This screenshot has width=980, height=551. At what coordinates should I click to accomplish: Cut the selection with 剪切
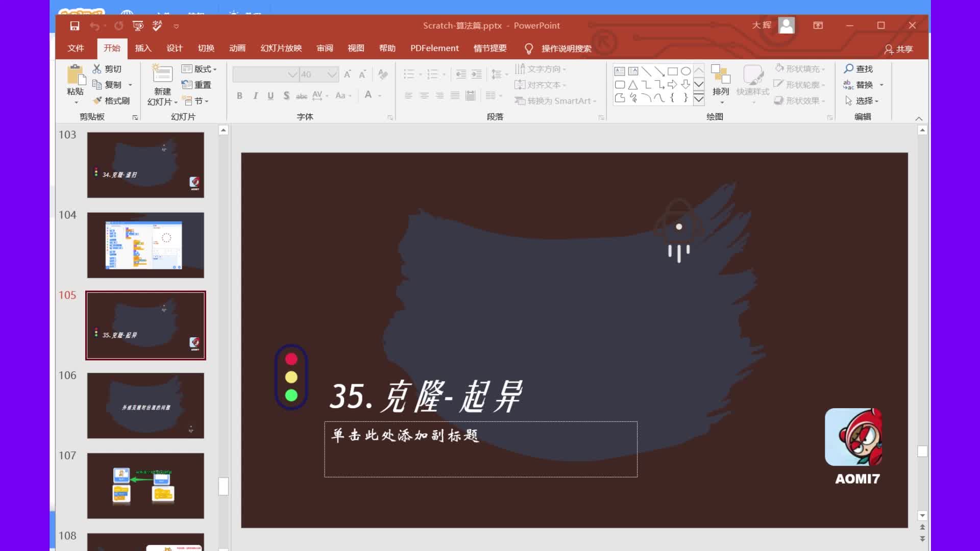pyautogui.click(x=107, y=69)
